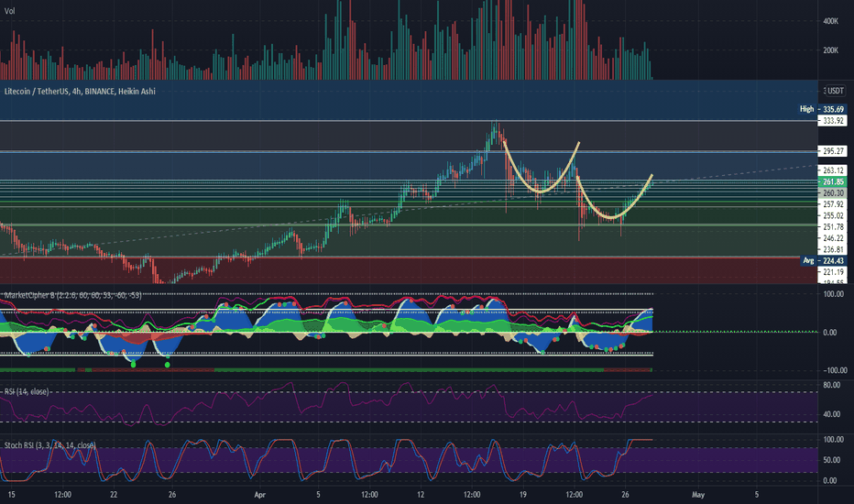Click the High 335.69 price label
The image size is (854, 504).
(823, 109)
